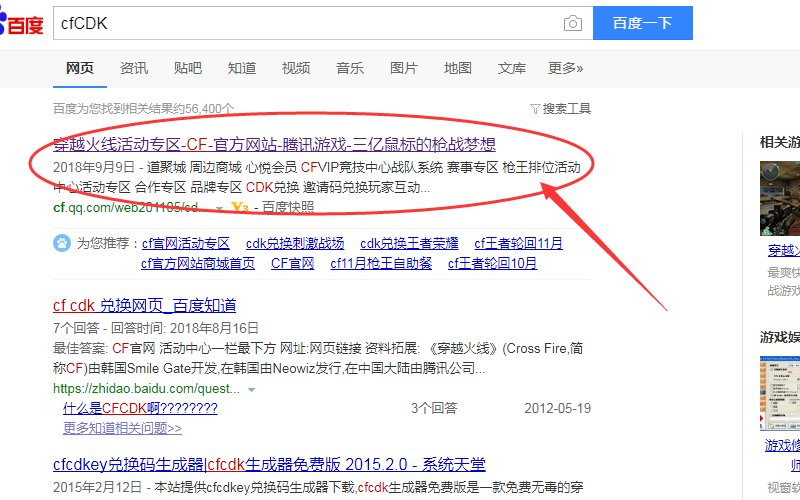Switch to the 视频 tab

(x=296, y=68)
